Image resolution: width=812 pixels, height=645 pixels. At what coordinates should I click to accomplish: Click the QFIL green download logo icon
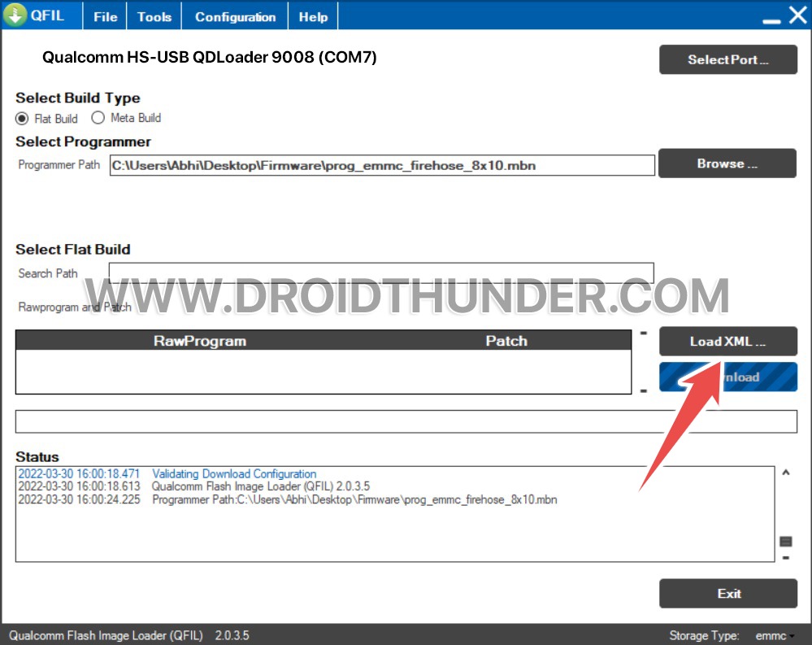tap(16, 15)
